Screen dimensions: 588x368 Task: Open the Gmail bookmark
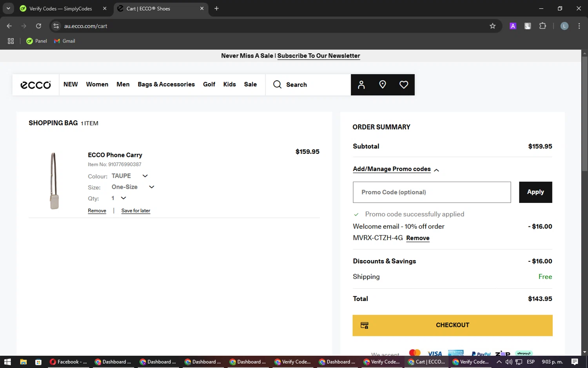(65, 41)
